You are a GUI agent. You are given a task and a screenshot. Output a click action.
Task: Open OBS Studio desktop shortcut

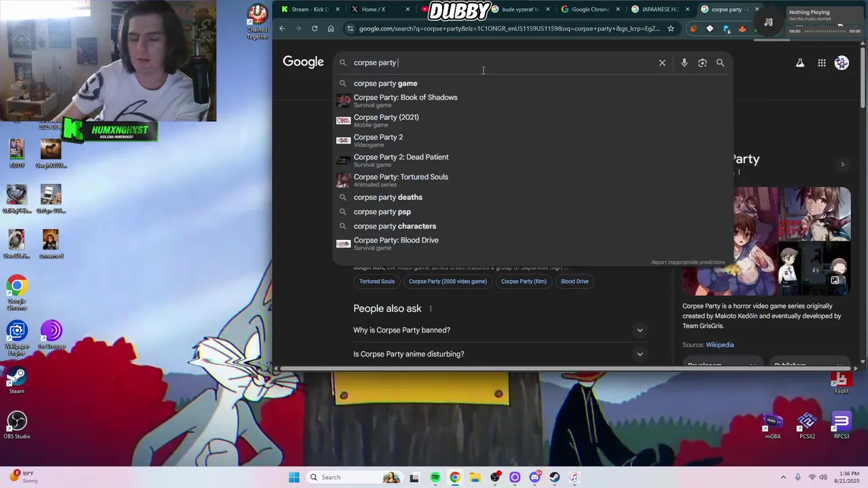pyautogui.click(x=17, y=425)
